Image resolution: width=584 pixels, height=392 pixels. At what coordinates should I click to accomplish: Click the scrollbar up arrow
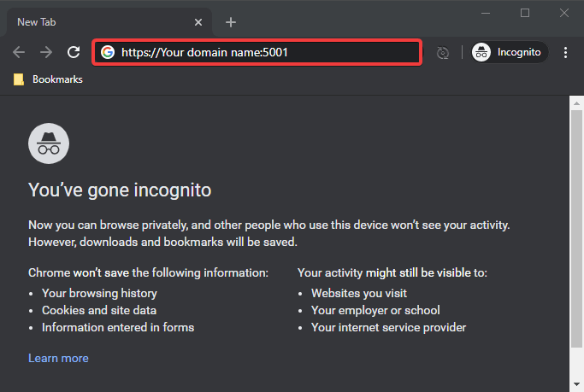pos(576,102)
